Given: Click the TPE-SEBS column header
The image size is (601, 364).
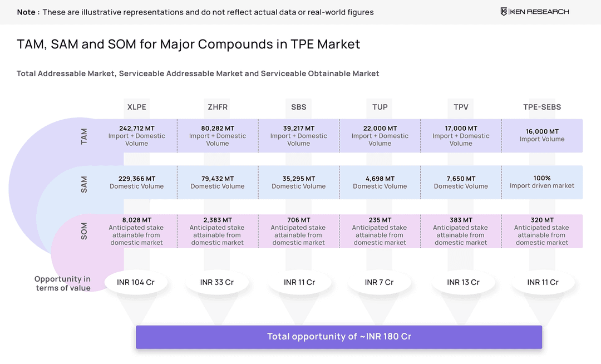Looking at the screenshot, I should click(542, 107).
